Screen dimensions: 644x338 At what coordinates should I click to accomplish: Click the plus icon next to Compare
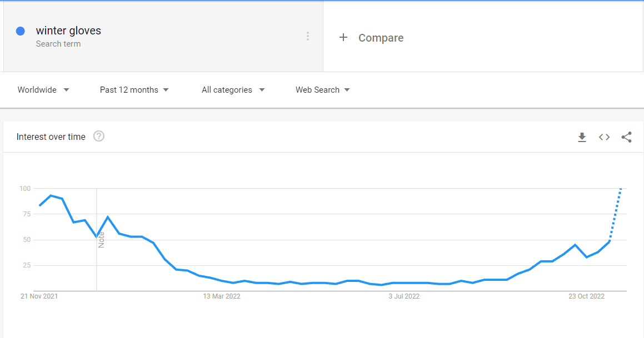[343, 37]
